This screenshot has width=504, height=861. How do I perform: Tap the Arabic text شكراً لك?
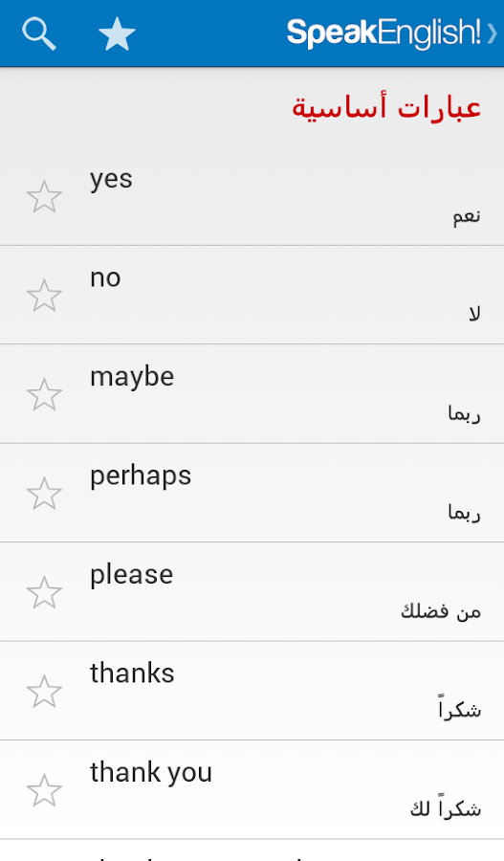446,807
